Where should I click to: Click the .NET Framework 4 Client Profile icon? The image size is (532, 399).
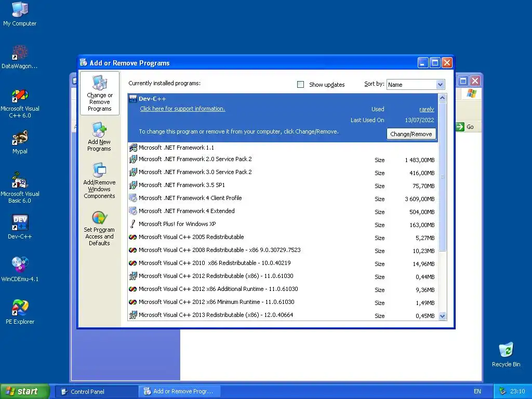133,198
